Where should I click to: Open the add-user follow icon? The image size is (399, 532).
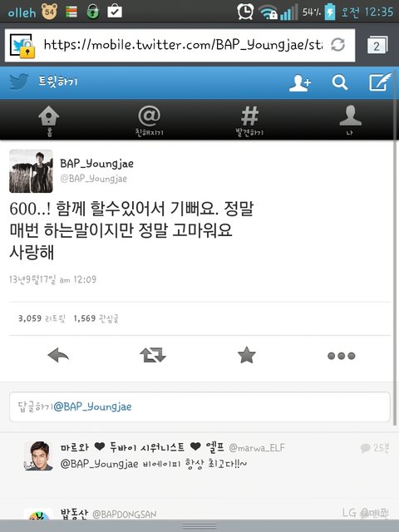click(300, 83)
